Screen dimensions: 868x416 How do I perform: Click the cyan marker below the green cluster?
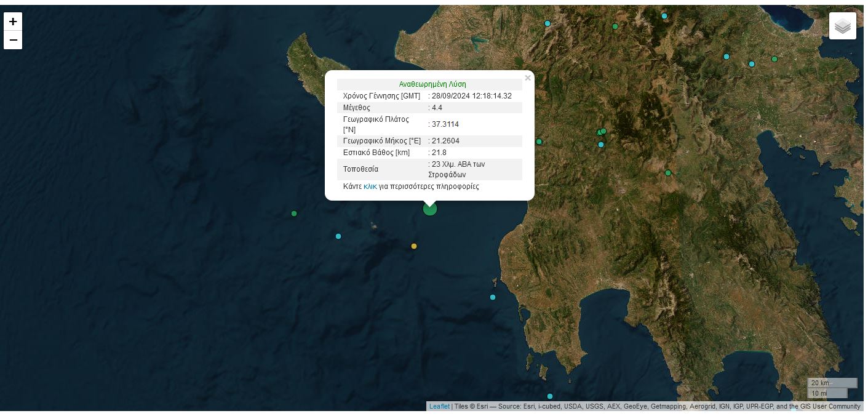tap(601, 145)
